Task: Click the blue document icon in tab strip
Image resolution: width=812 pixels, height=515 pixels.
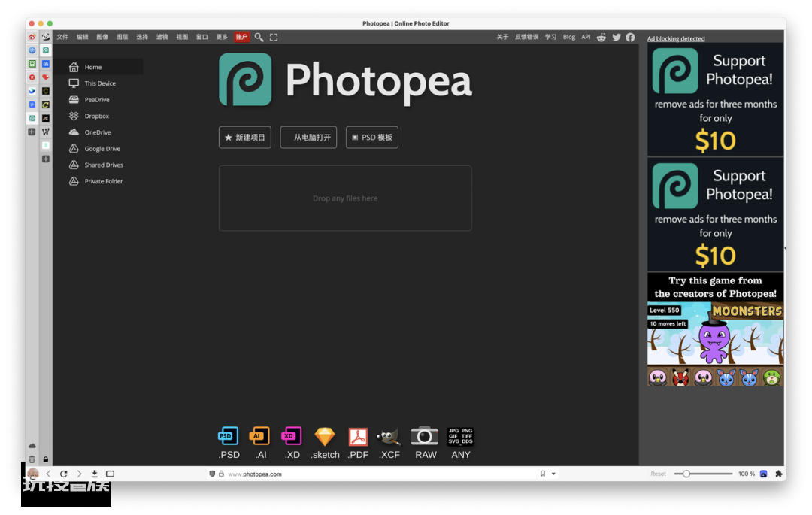Action: [x=32, y=105]
